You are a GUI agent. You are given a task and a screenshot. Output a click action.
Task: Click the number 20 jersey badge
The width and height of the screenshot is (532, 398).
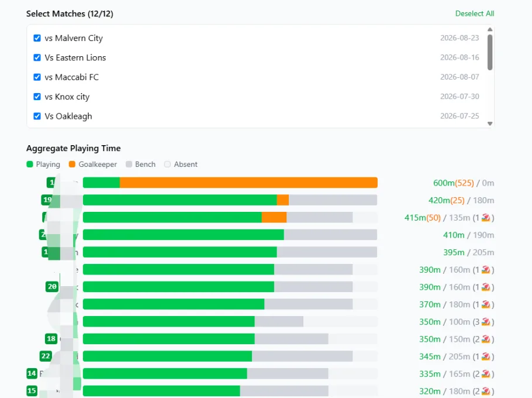pos(52,287)
